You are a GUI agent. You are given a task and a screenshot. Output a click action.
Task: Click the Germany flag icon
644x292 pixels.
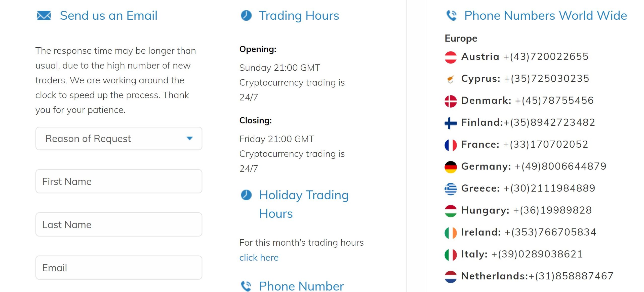point(451,167)
